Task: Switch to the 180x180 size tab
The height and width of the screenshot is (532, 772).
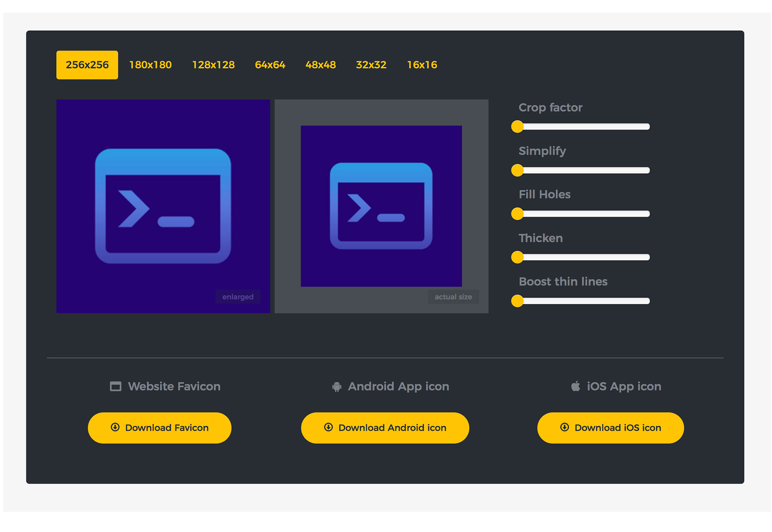Action: (150, 65)
